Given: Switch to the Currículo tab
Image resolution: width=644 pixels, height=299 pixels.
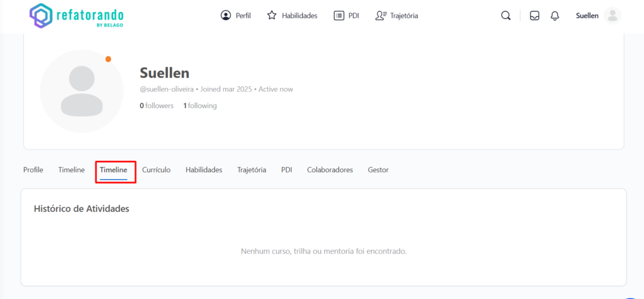Looking at the screenshot, I should pos(156,170).
